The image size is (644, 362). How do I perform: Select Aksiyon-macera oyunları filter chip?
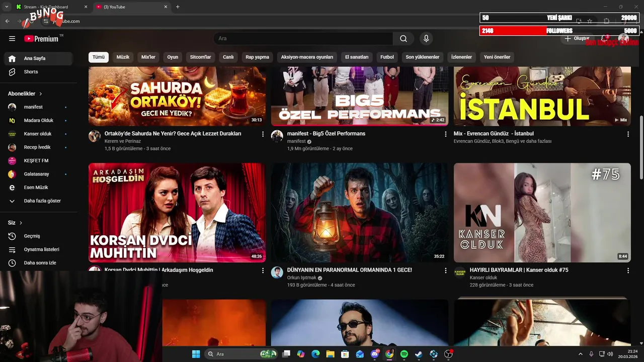307,57
